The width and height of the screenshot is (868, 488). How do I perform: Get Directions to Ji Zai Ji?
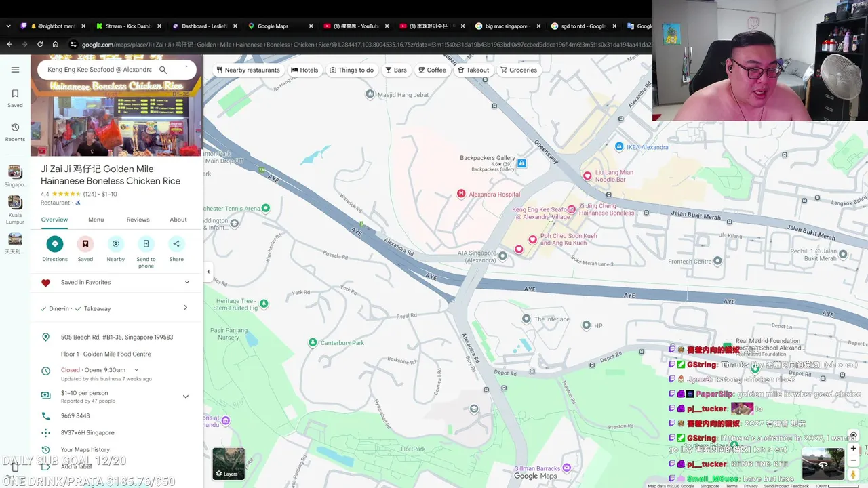pos(55,249)
